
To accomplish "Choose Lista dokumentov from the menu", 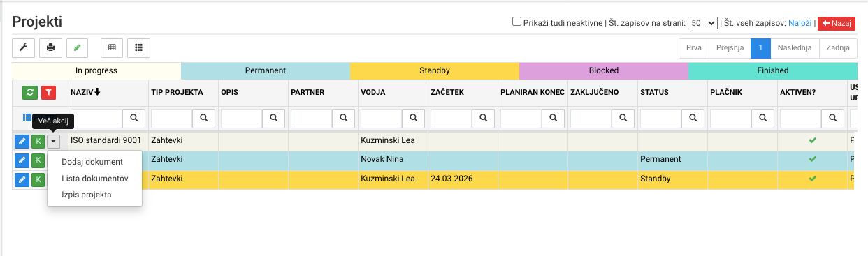I will pos(94,179).
